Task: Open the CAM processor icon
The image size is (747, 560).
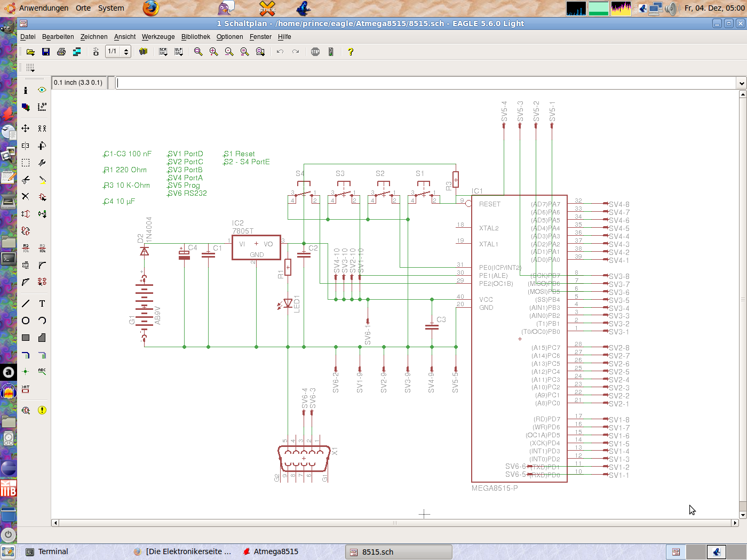Action: tap(77, 52)
